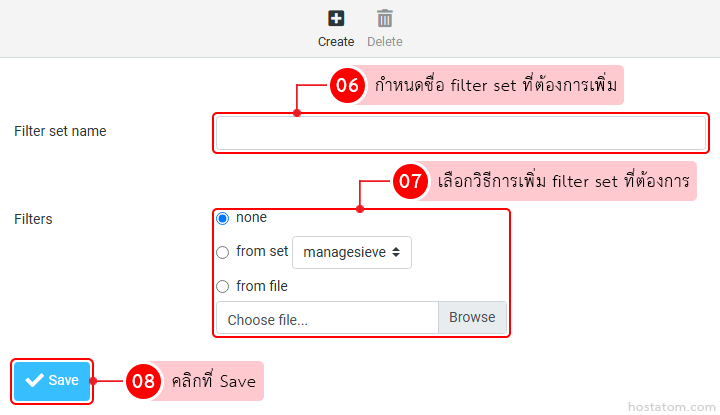This screenshot has height=415, width=720.
Task: Click the Save button text
Action: click(x=63, y=380)
